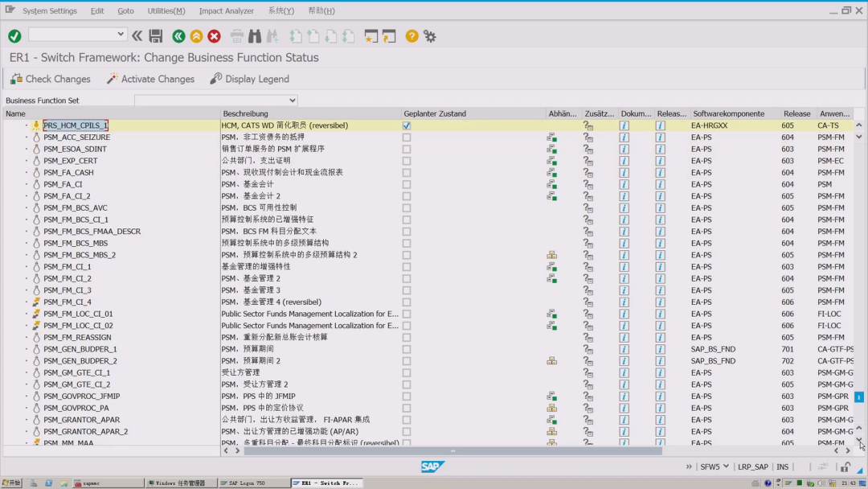
Task: Open the Goto menu
Action: tap(125, 10)
